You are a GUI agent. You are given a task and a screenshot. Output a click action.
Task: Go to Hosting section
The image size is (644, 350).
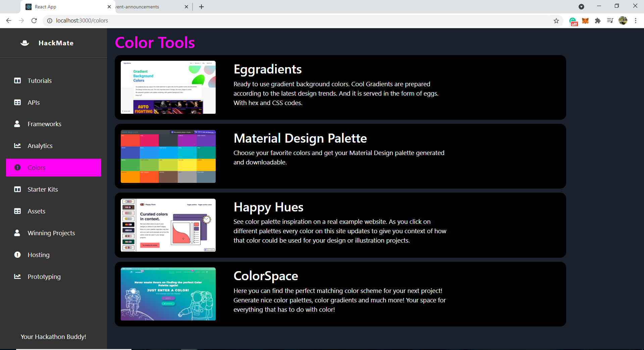[x=53, y=255]
